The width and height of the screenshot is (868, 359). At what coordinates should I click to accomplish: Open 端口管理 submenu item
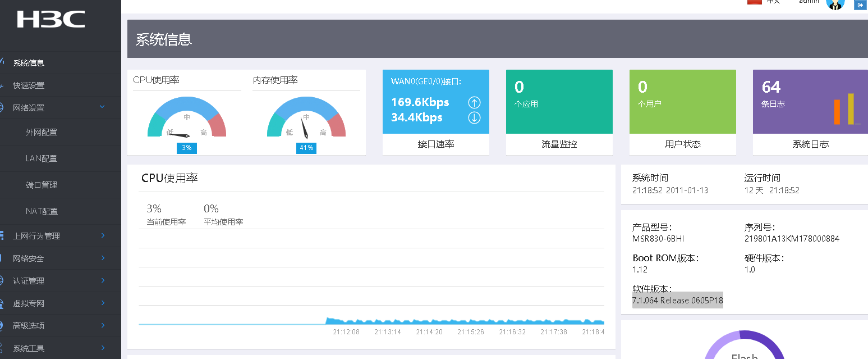pos(42,185)
